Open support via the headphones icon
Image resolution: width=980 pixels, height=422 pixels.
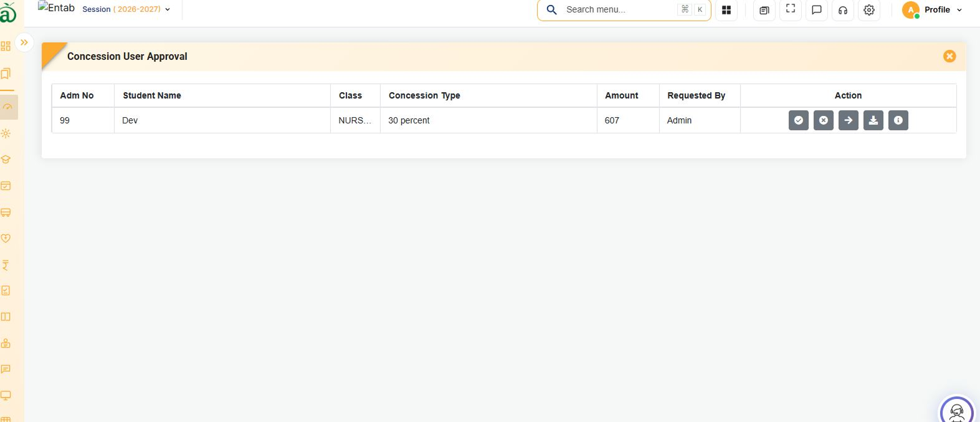coord(843,10)
